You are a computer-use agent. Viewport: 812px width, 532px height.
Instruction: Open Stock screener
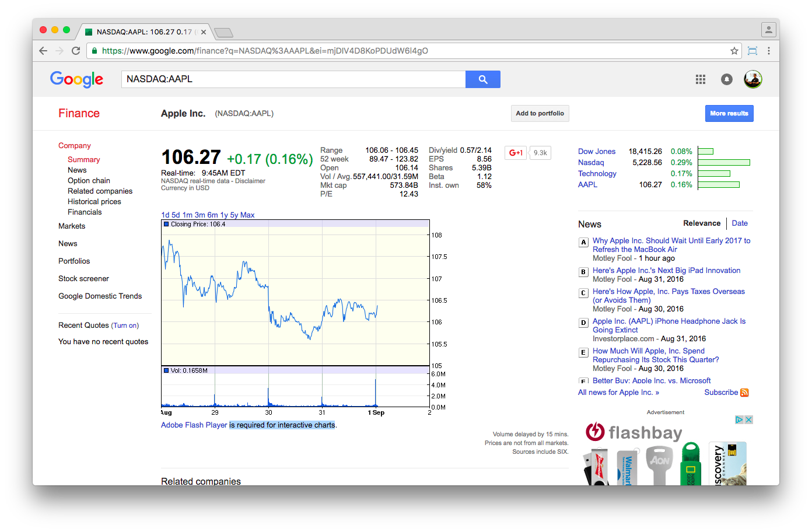[x=83, y=279]
